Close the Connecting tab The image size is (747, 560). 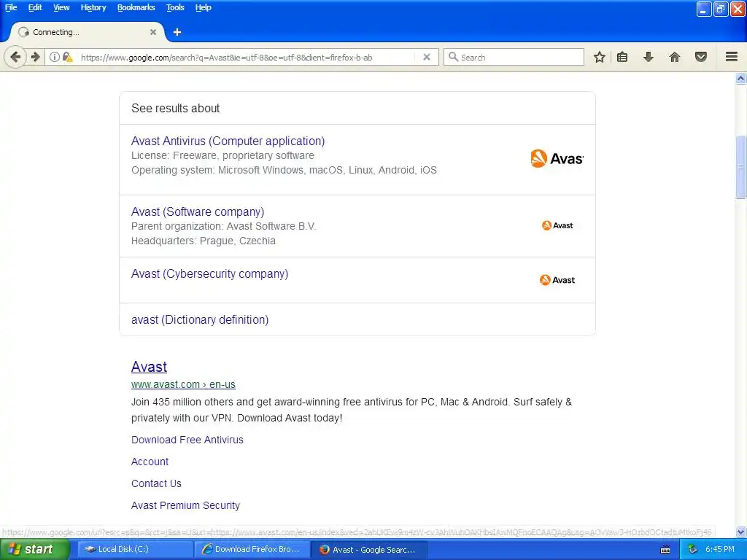pyautogui.click(x=153, y=32)
